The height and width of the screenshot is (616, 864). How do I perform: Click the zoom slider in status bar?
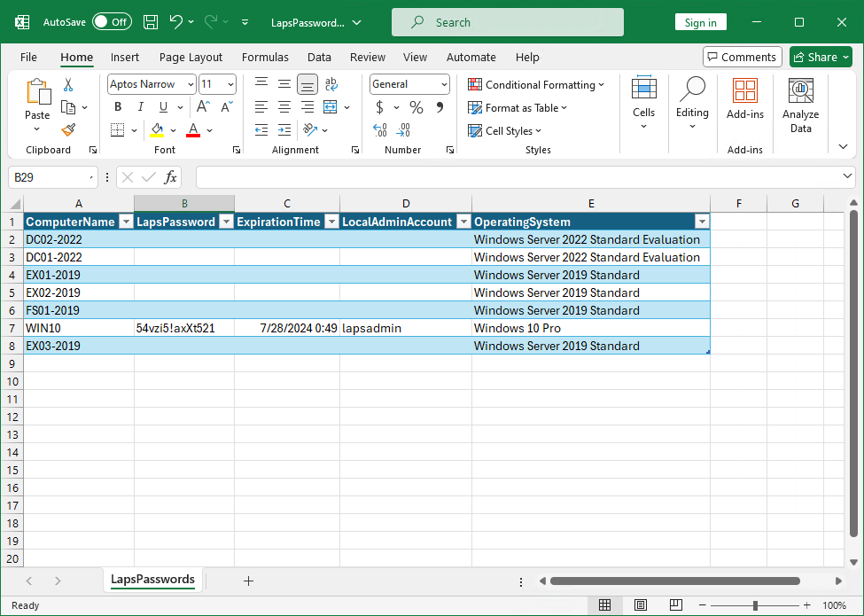[756, 605]
